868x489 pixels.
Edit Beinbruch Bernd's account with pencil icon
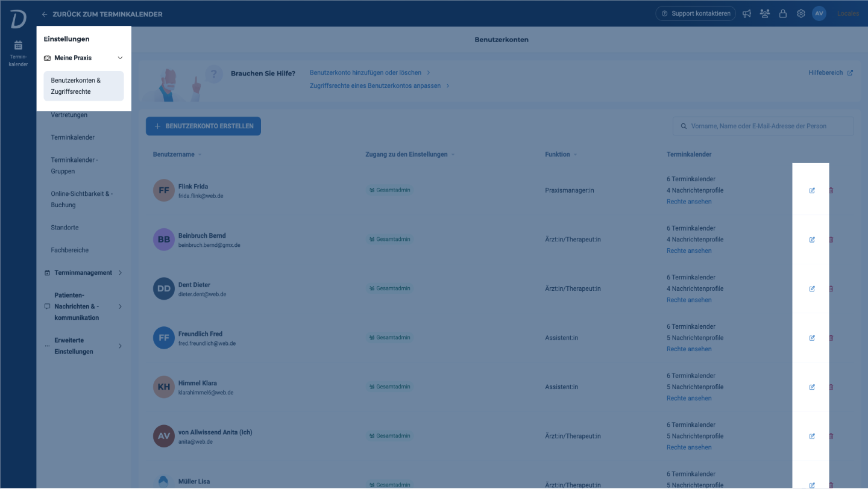(x=812, y=240)
